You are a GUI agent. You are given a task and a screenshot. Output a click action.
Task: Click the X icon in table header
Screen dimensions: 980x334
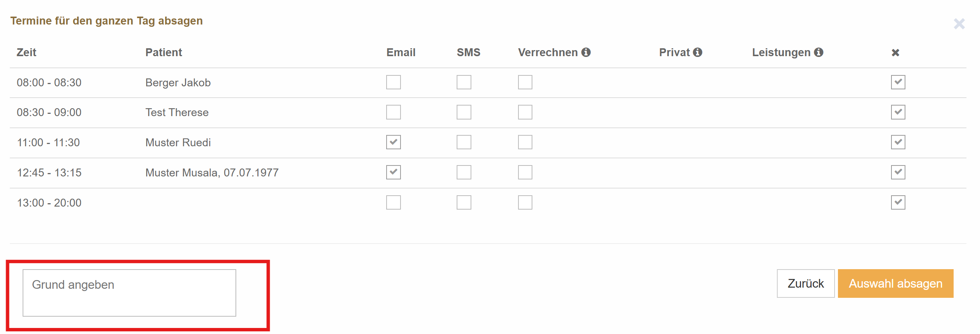pos(895,52)
